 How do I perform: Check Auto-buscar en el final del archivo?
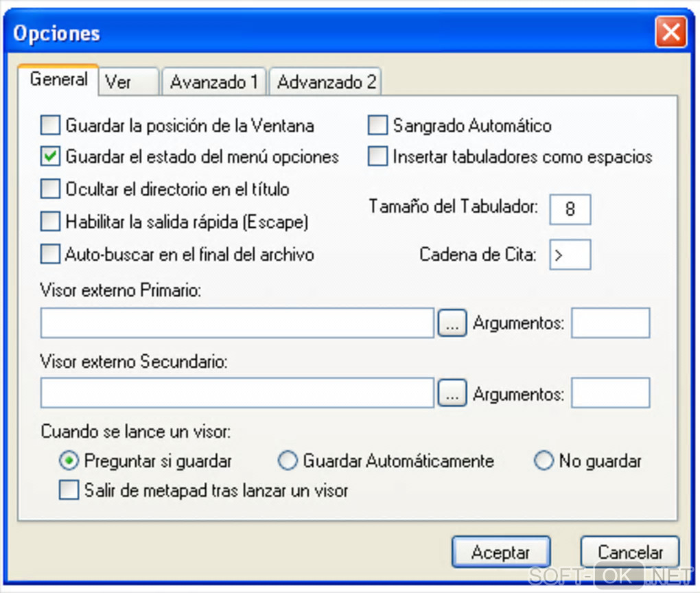[51, 255]
